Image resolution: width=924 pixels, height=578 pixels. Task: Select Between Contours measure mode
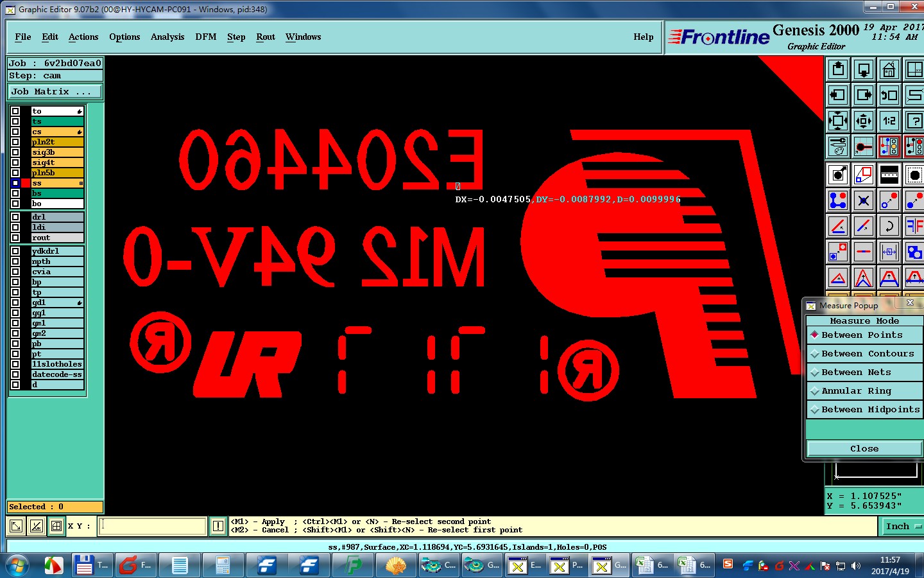(x=864, y=354)
